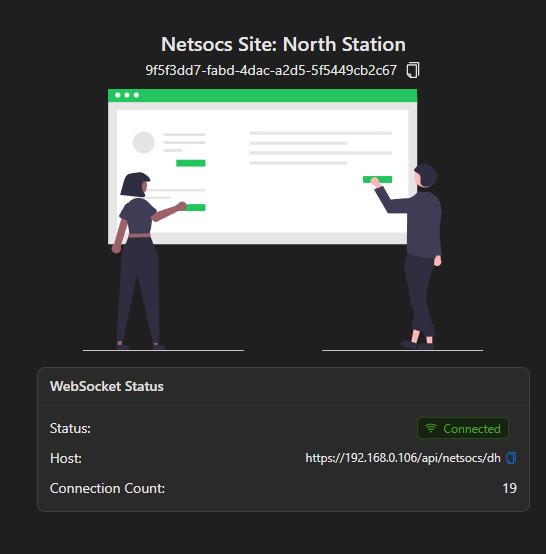
Task: Click the green button under the avatar
Action: 191,163
